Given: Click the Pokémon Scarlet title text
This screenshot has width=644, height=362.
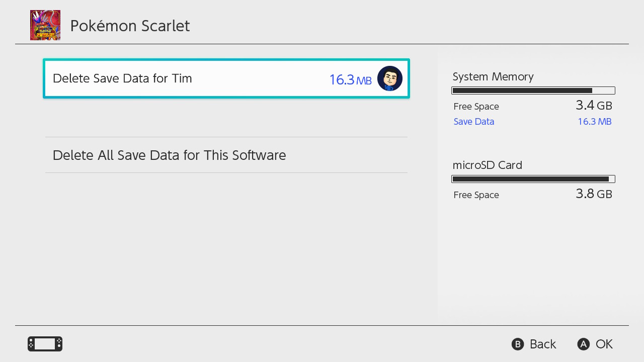Looking at the screenshot, I should click(x=130, y=26).
